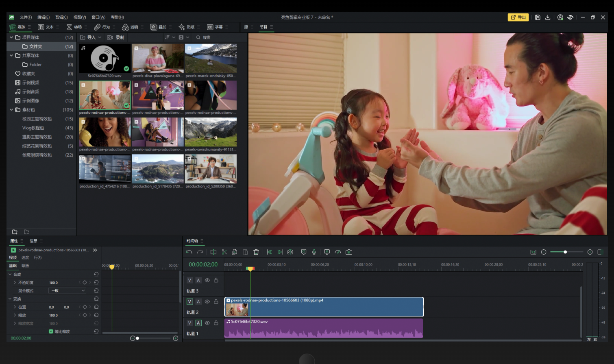Viewport: 614px width, 364px height.
Task: Open the voiceover recording microphone tool
Action: click(x=314, y=252)
